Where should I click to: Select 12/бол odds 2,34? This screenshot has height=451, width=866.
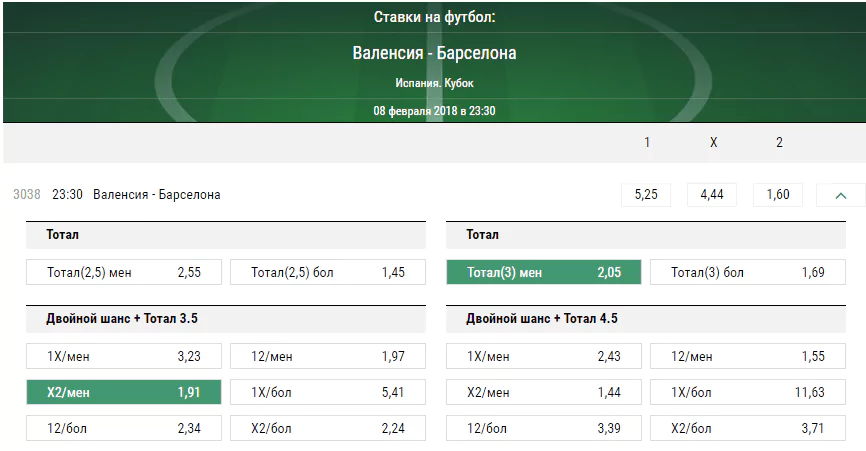124,428
